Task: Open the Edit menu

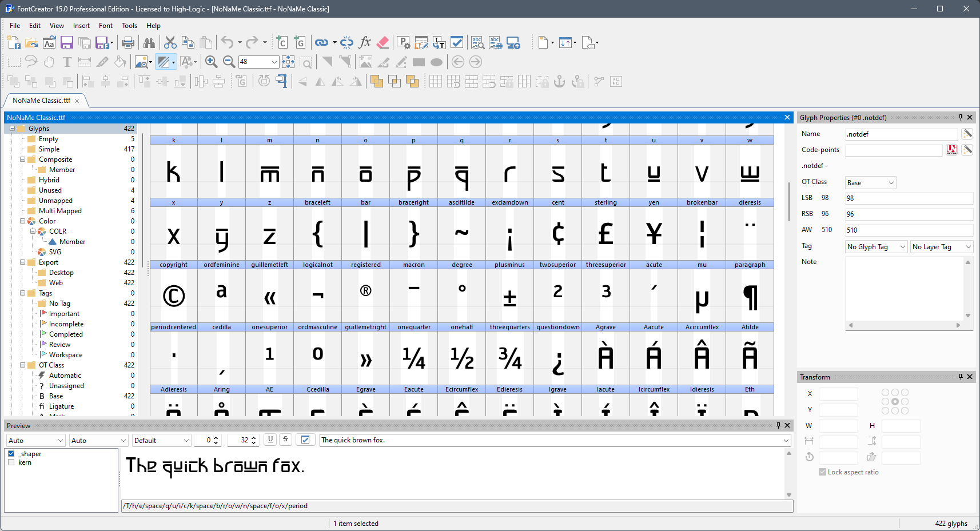Action: point(35,26)
